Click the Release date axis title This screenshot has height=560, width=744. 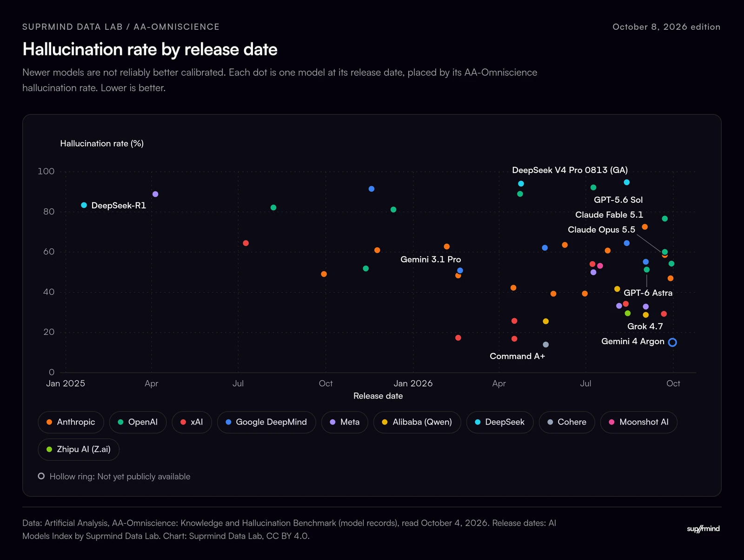tap(378, 396)
